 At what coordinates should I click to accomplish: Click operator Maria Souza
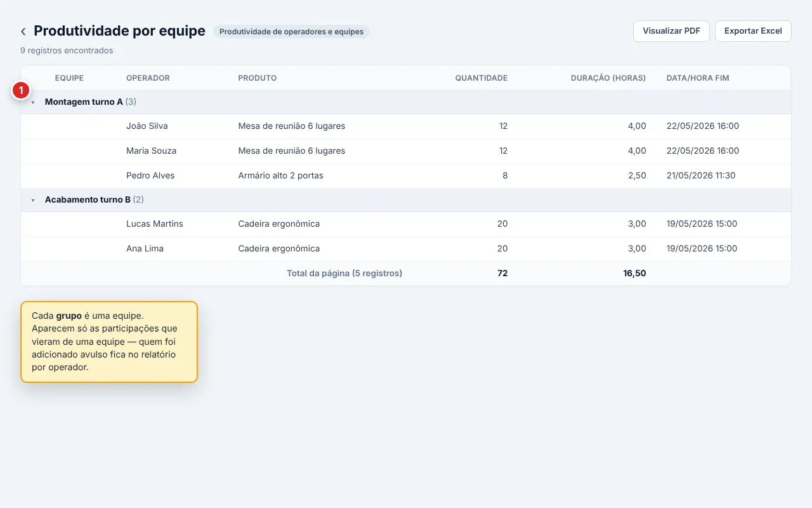click(x=151, y=150)
